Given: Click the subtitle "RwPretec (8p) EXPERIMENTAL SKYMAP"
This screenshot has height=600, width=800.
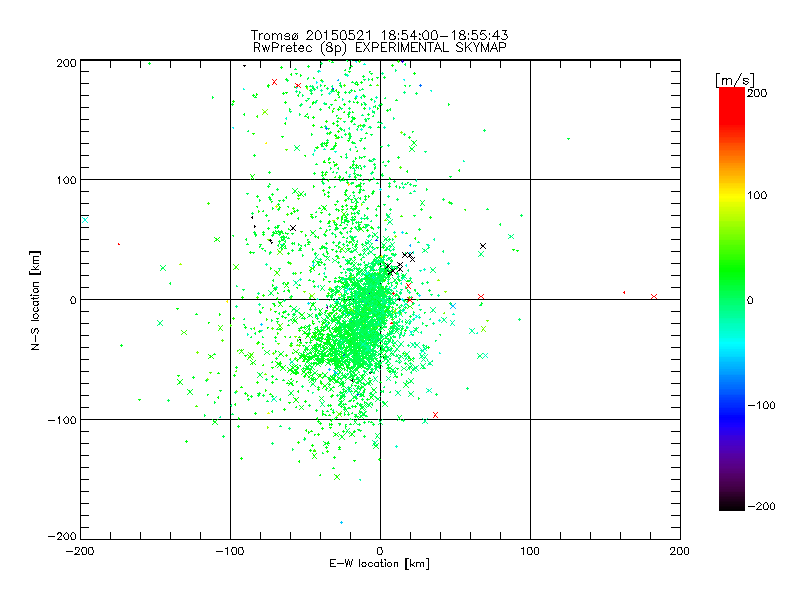Looking at the screenshot, I should click(x=380, y=48).
